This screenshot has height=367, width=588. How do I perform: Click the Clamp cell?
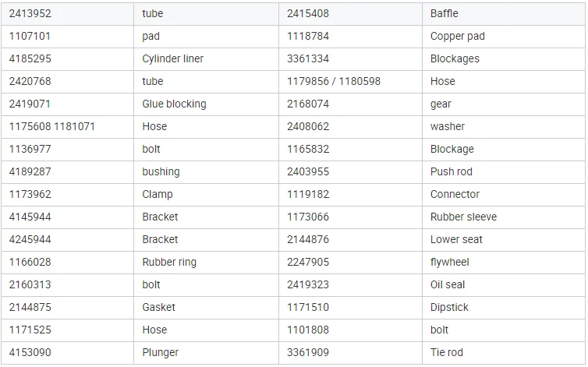tap(158, 194)
